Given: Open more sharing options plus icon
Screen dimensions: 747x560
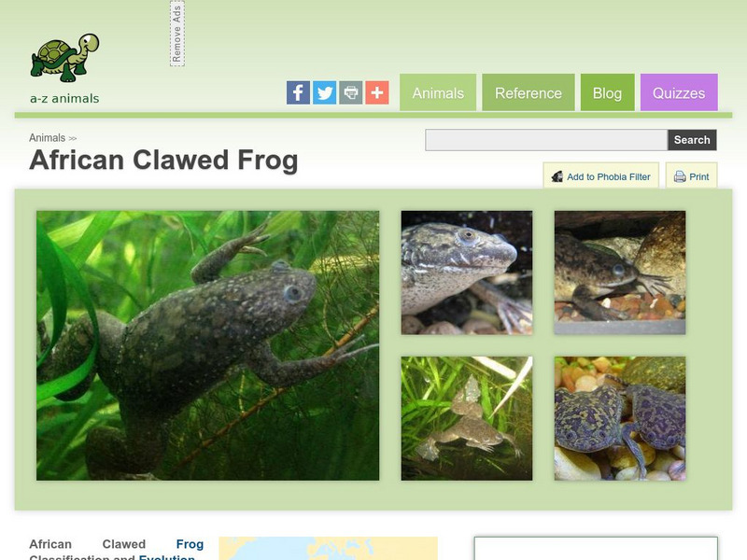Looking at the screenshot, I should 377,92.
